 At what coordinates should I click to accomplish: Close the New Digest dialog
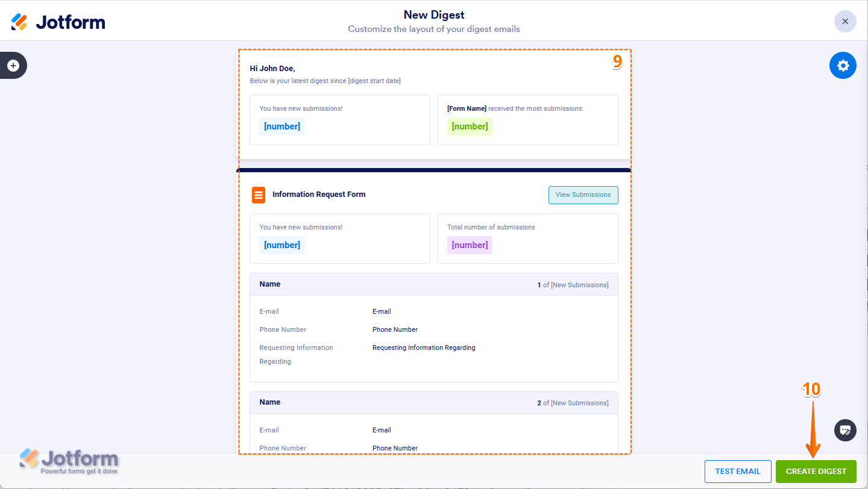point(845,22)
